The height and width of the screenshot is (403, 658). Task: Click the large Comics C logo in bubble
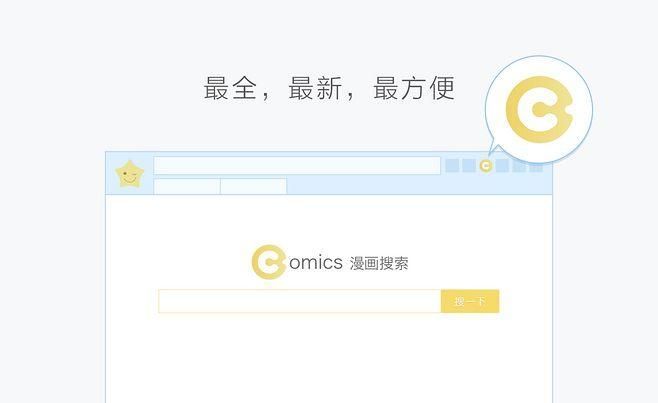pyautogui.click(x=539, y=110)
